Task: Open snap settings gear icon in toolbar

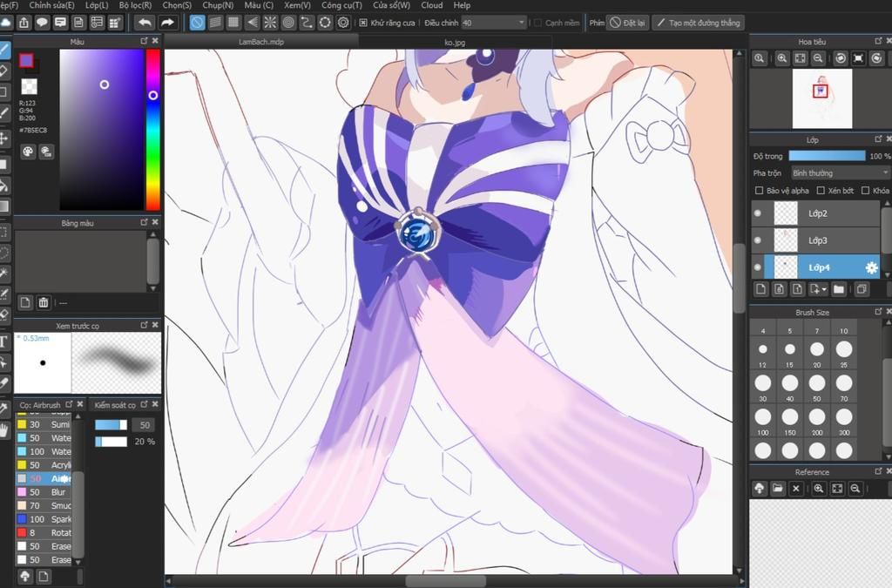Action: (343, 23)
